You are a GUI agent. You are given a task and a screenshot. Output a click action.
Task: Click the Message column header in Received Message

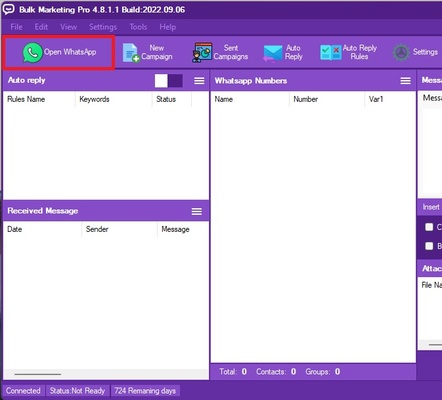click(x=175, y=229)
